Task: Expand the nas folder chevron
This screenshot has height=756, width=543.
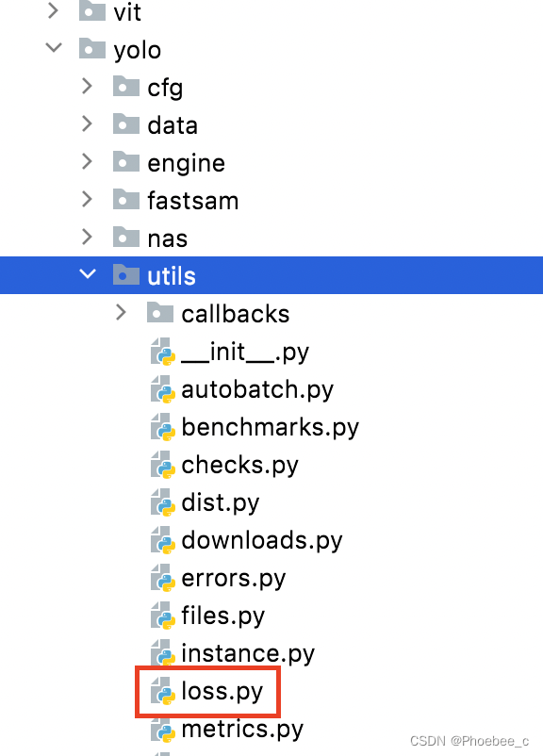Action: (x=88, y=237)
